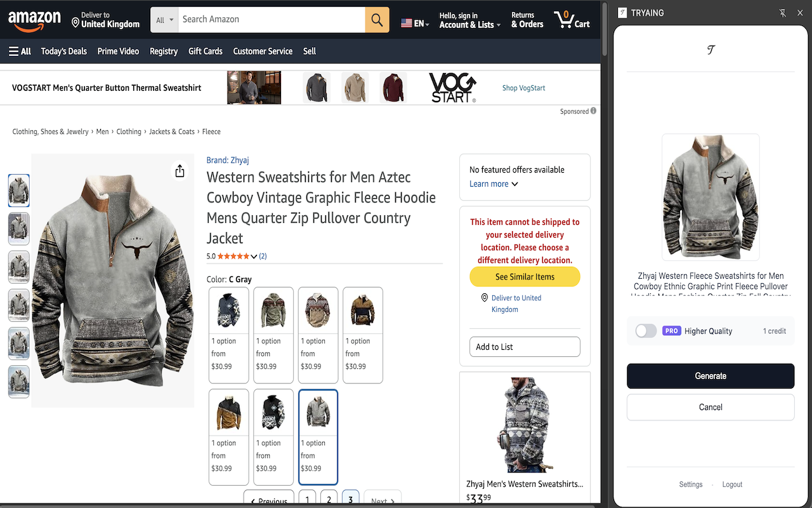Click the Sponsored info icon
The height and width of the screenshot is (508, 812).
coord(593,110)
